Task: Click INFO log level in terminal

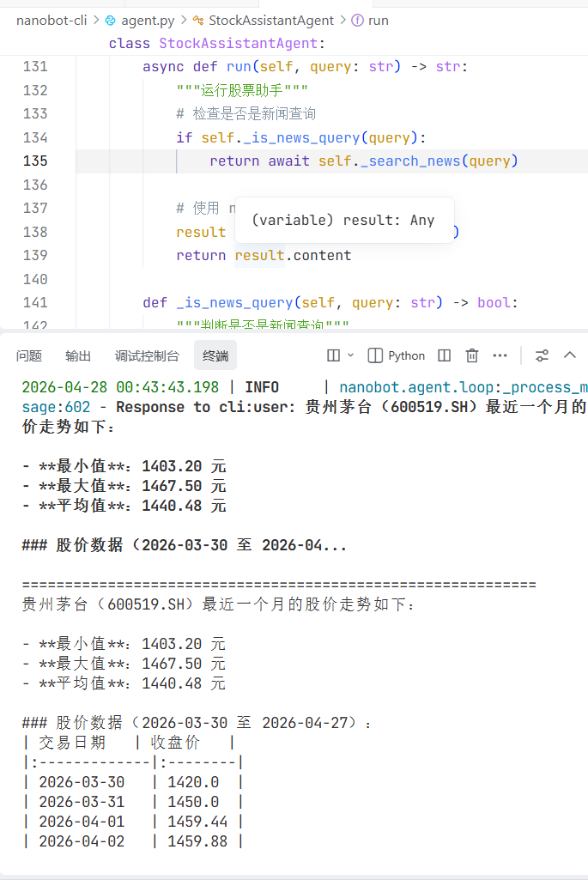Action: 262,387
